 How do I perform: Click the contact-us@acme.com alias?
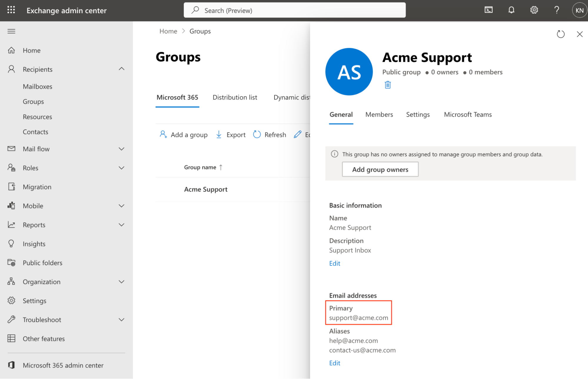click(x=362, y=350)
